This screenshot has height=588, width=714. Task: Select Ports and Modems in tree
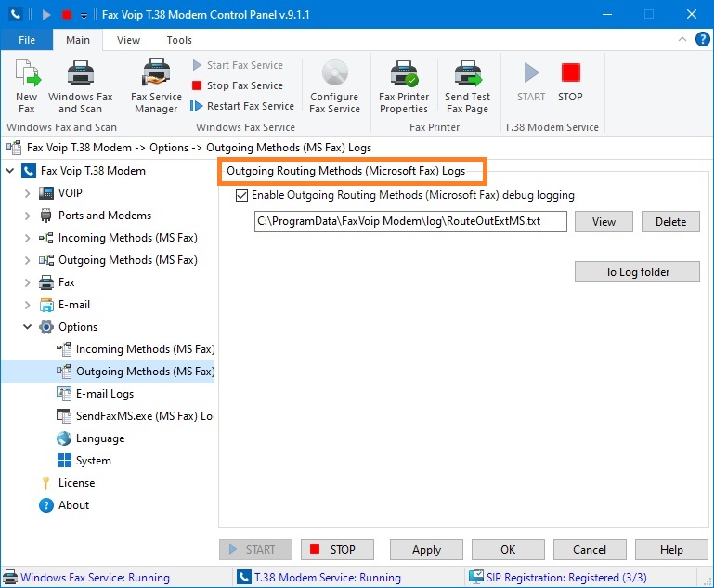point(96,216)
